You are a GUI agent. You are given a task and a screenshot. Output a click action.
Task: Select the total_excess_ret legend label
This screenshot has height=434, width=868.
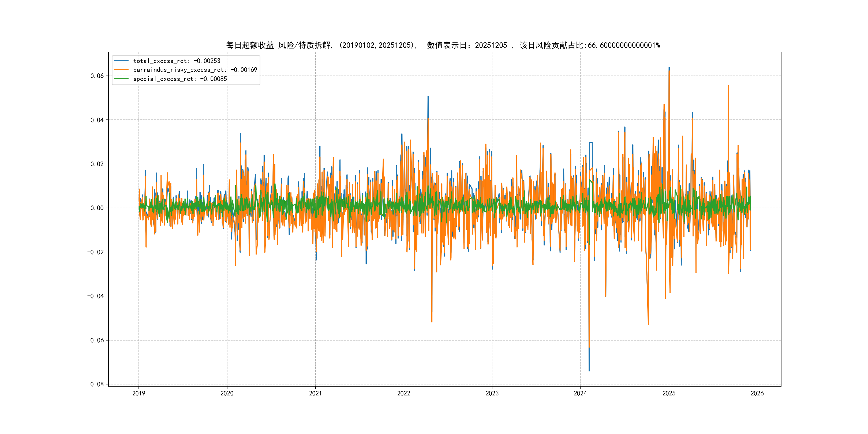coord(177,61)
